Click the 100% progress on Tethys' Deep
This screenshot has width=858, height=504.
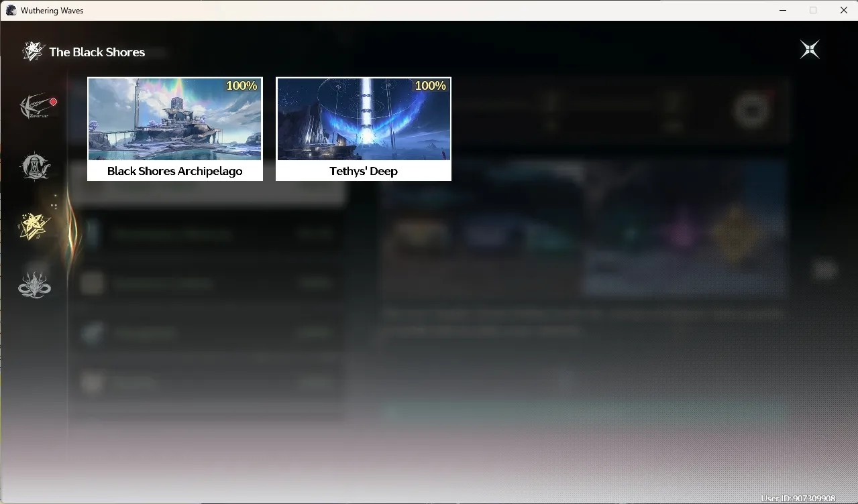tap(431, 86)
